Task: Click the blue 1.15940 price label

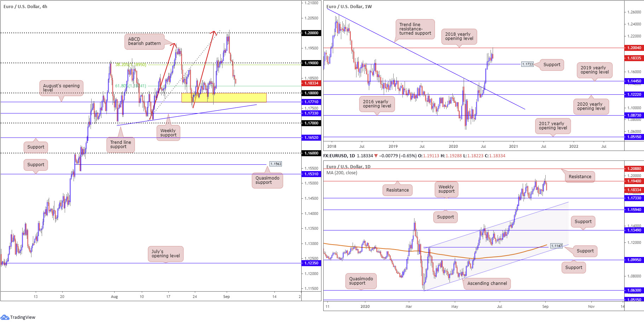Action: [634, 210]
